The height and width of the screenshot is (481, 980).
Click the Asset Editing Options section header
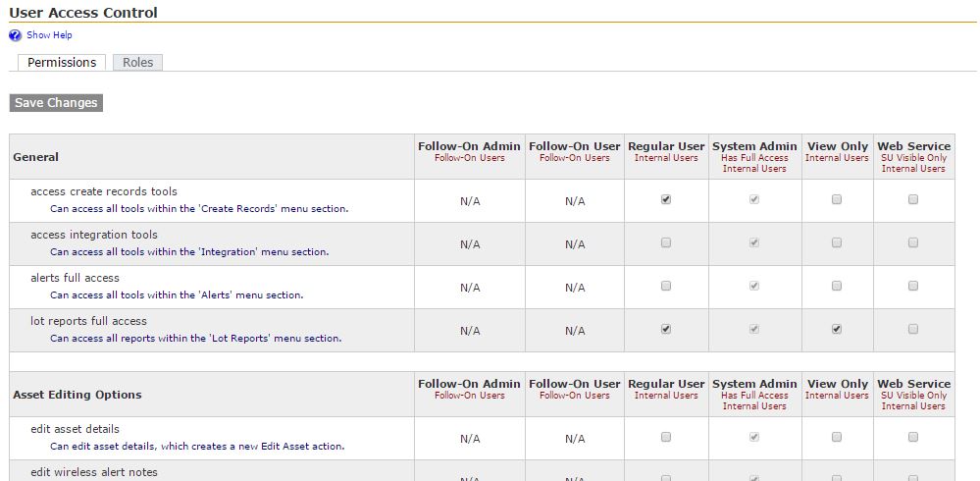tap(77, 395)
